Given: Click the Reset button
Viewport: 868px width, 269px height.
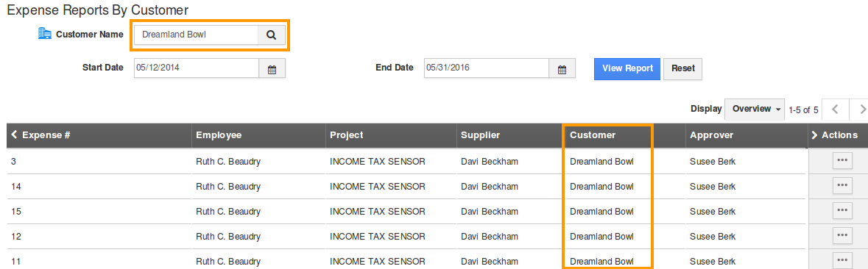Looking at the screenshot, I should coord(683,69).
